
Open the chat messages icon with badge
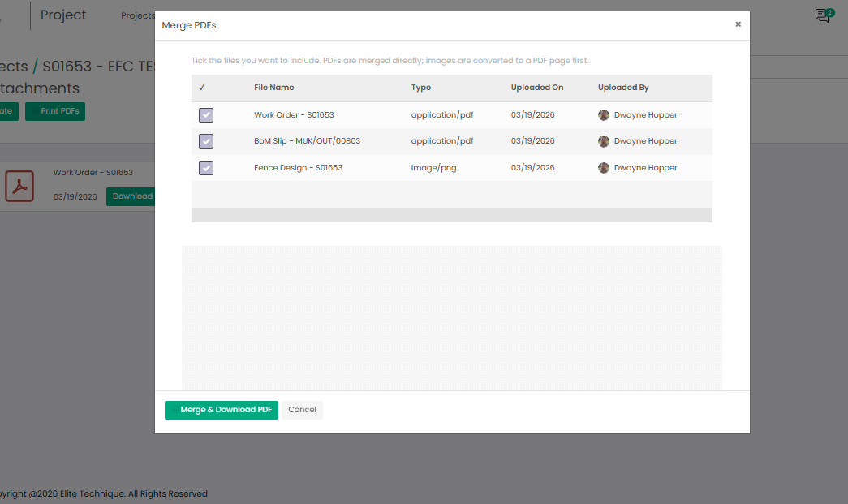click(823, 15)
